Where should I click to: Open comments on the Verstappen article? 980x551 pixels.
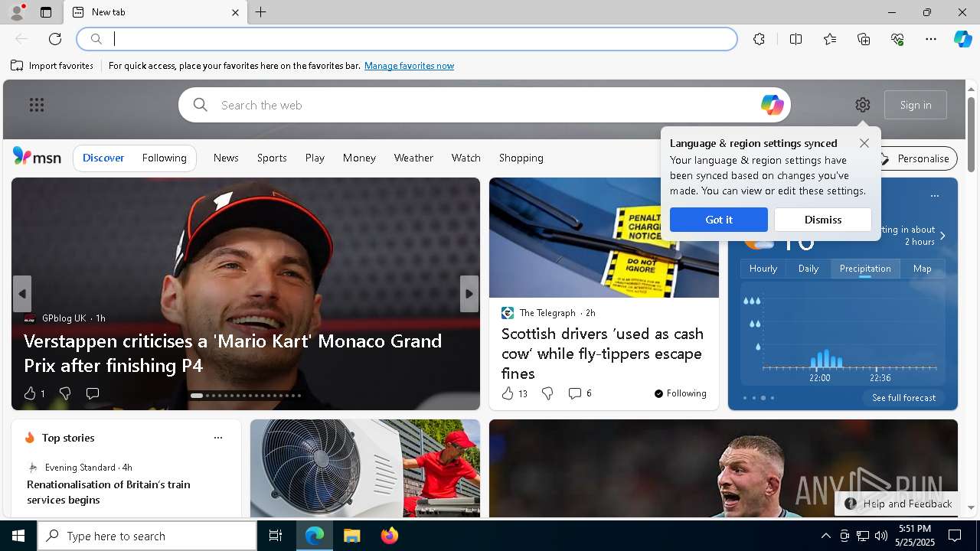[x=93, y=393]
